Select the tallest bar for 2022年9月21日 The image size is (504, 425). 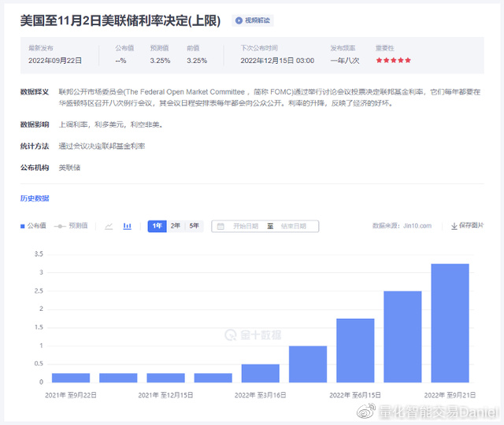[450, 323]
